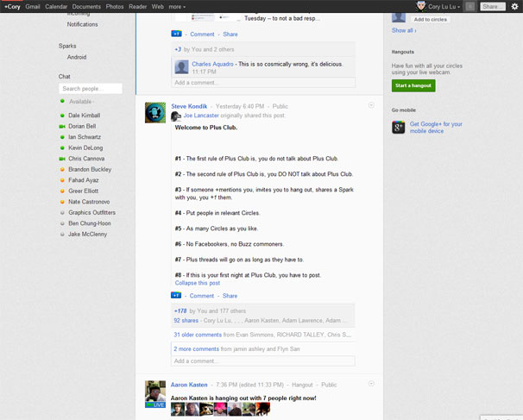Show all suggested people
Image resolution: width=523 pixels, height=420 pixels.
[x=404, y=30]
